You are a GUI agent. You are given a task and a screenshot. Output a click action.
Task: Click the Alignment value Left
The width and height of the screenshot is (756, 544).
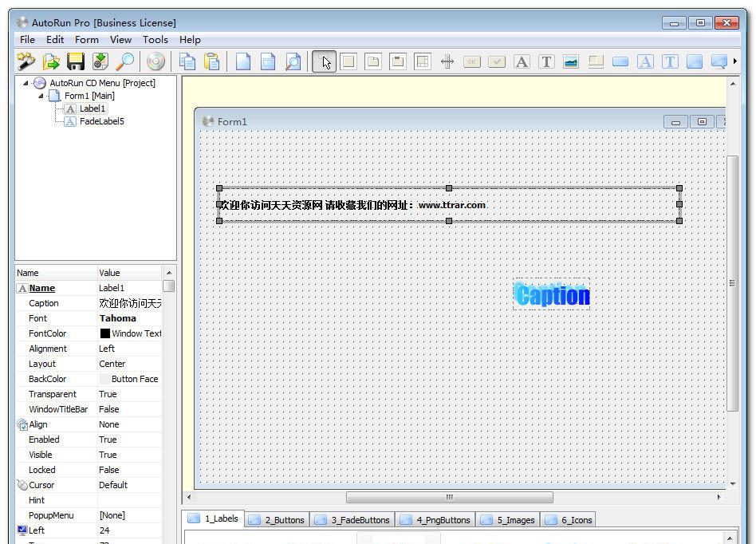(130, 349)
